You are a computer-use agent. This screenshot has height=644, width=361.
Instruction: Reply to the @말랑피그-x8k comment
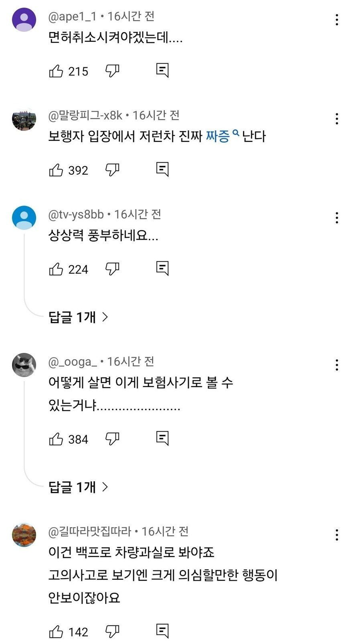tap(162, 169)
